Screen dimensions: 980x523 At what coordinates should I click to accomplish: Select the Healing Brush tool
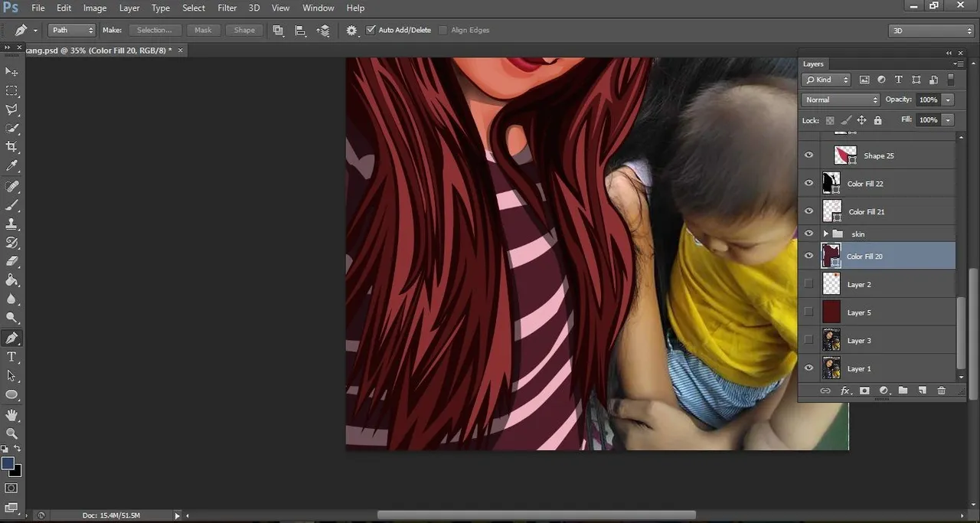click(11, 187)
